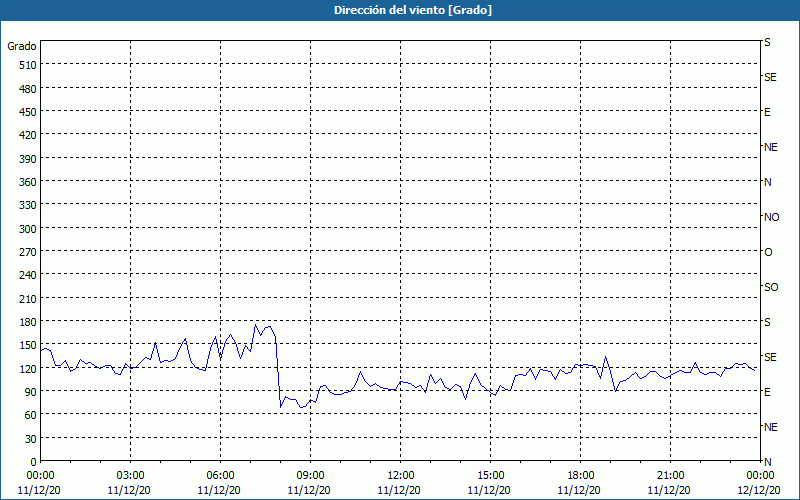Click the 210 degree axis label
This screenshot has height=500, width=800.
click(x=28, y=299)
